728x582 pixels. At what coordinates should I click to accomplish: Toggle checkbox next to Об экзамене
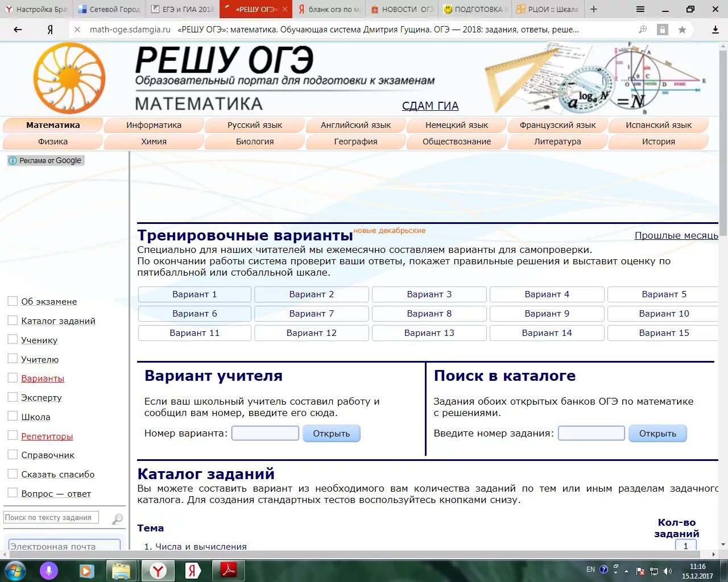[13, 301]
